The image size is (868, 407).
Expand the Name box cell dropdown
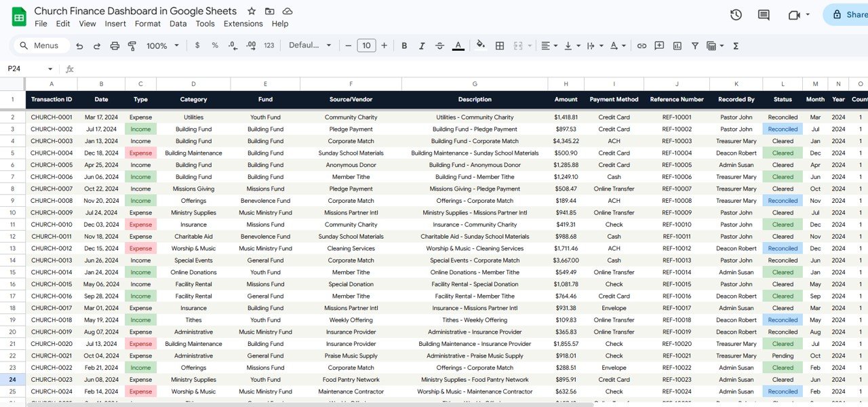[50, 69]
